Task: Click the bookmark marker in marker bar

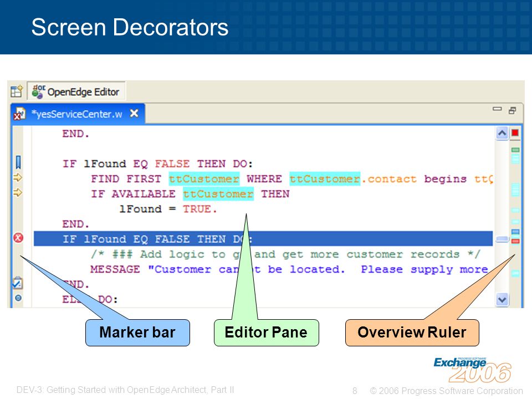Action: click(x=18, y=162)
